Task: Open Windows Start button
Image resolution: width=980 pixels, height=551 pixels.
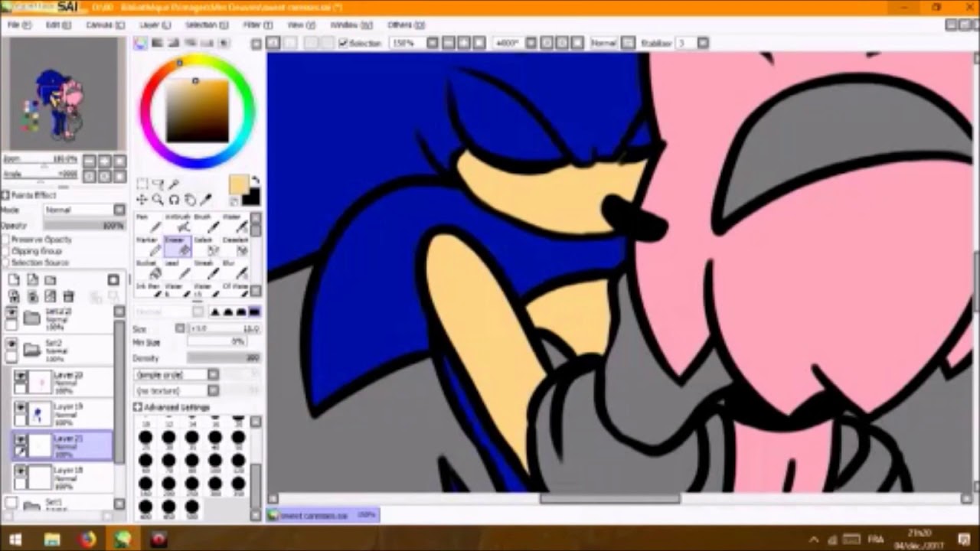Action: (x=15, y=540)
